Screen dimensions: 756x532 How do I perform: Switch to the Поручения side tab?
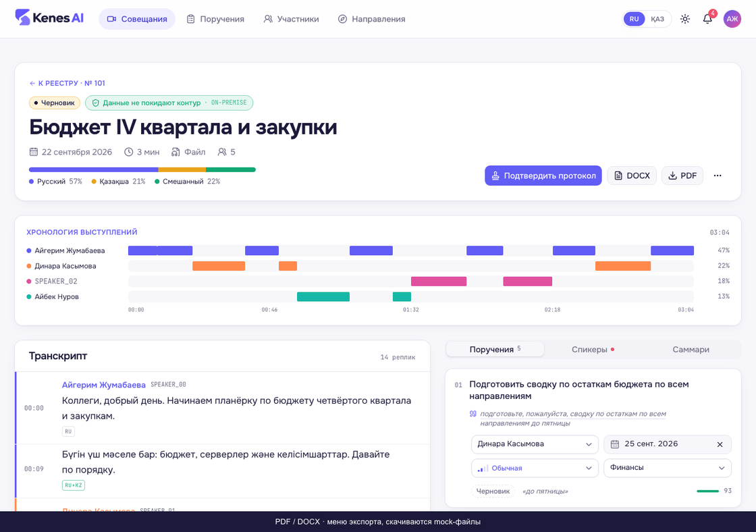tap(495, 349)
